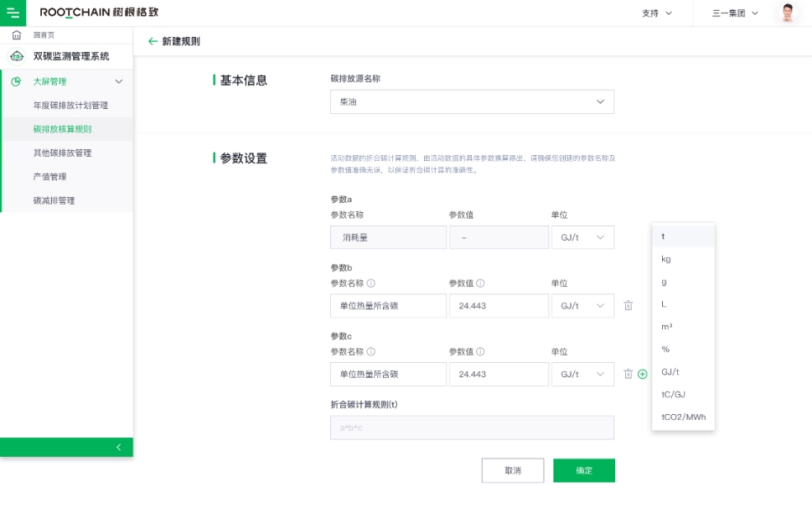Delete parameter c using its trash icon
Screen dimensions: 812x508
[x=628, y=374]
